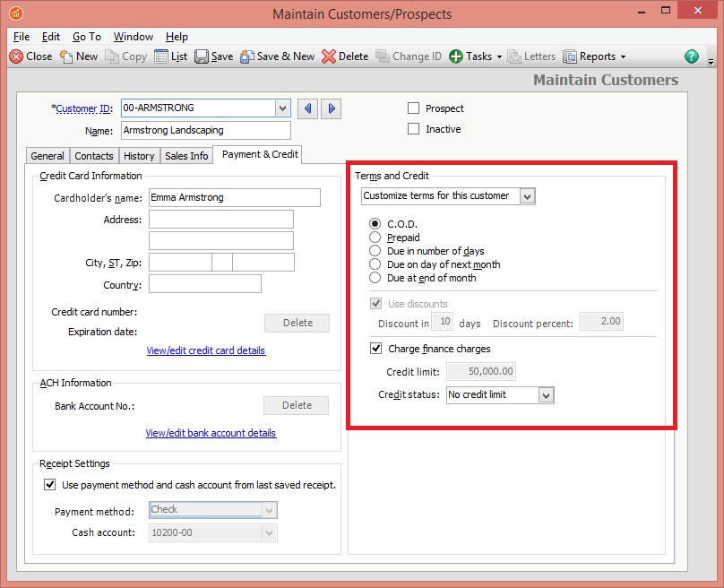Image resolution: width=724 pixels, height=588 pixels.
Task: Select the C.O.D. radio button
Action: [375, 224]
